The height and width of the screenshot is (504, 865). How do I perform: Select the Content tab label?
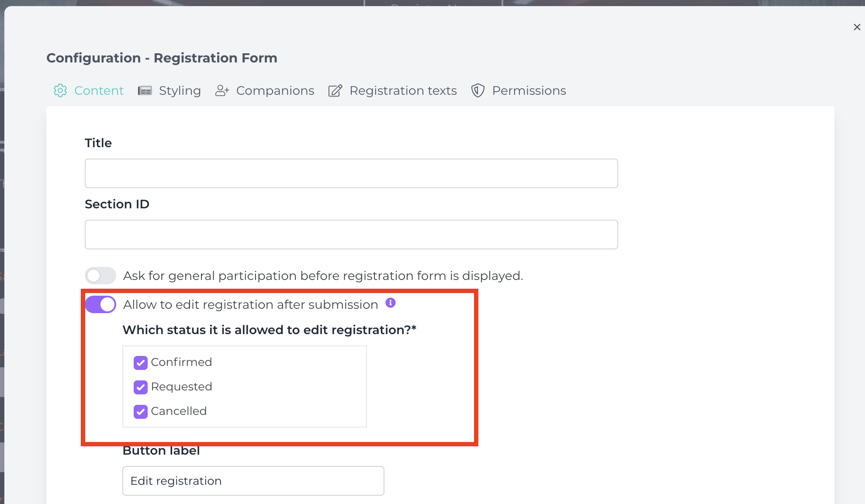tap(99, 90)
